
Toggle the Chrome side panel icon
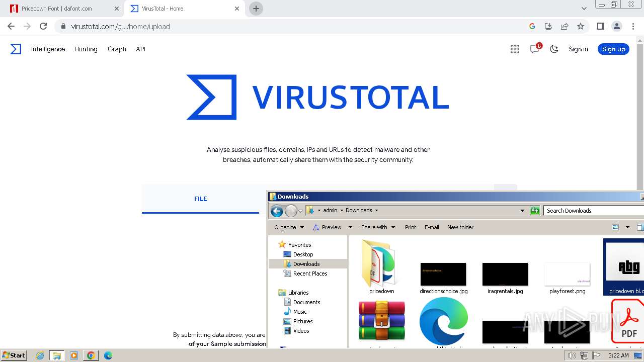(600, 26)
